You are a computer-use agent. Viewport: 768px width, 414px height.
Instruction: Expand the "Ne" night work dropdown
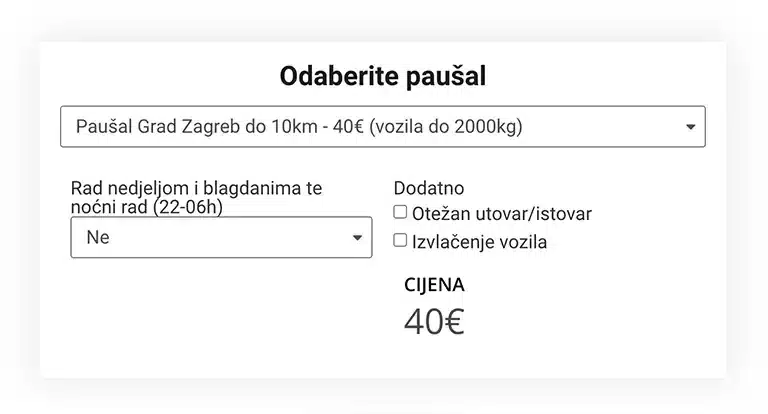[x=221, y=238]
